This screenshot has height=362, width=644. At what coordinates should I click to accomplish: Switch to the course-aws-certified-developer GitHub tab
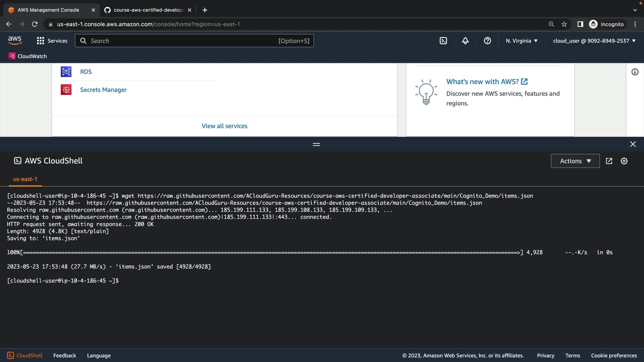(148, 10)
